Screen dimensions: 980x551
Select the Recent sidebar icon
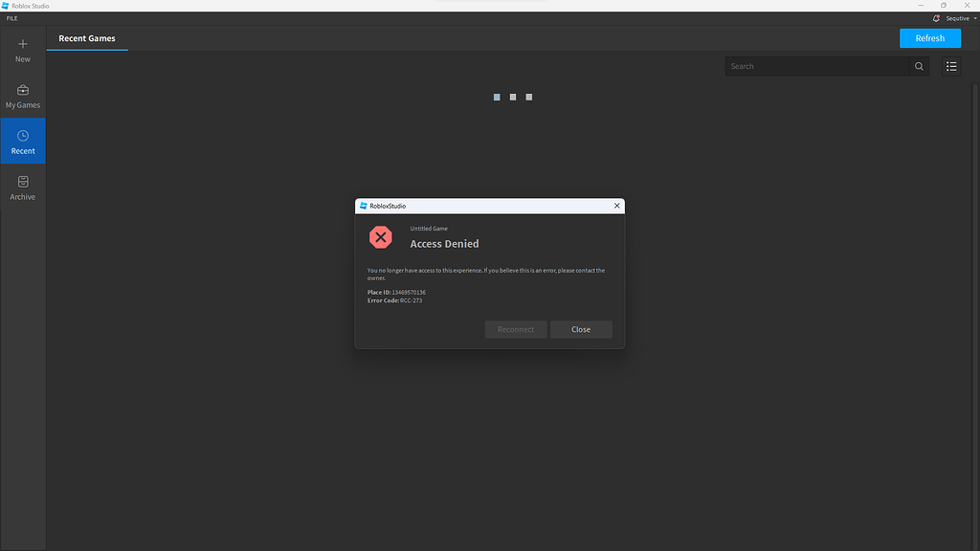tap(22, 140)
